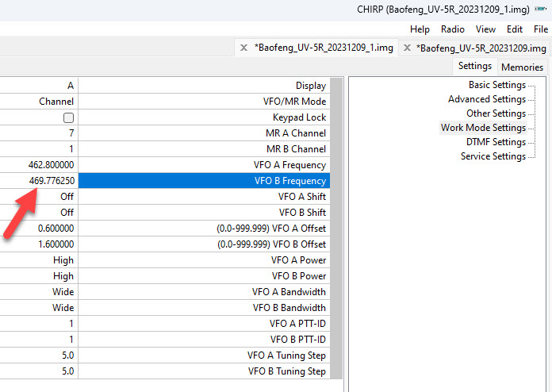Open the Help menu
Viewport: 552px width, 392px height.
(x=420, y=29)
